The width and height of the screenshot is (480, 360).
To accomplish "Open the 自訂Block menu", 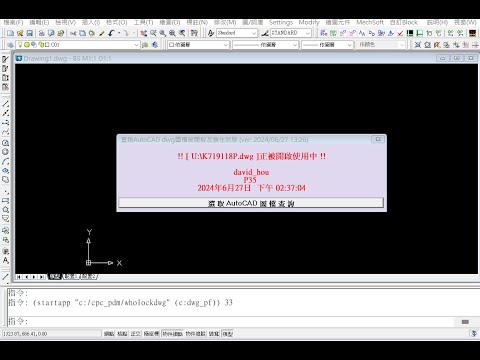I will pos(404,22).
